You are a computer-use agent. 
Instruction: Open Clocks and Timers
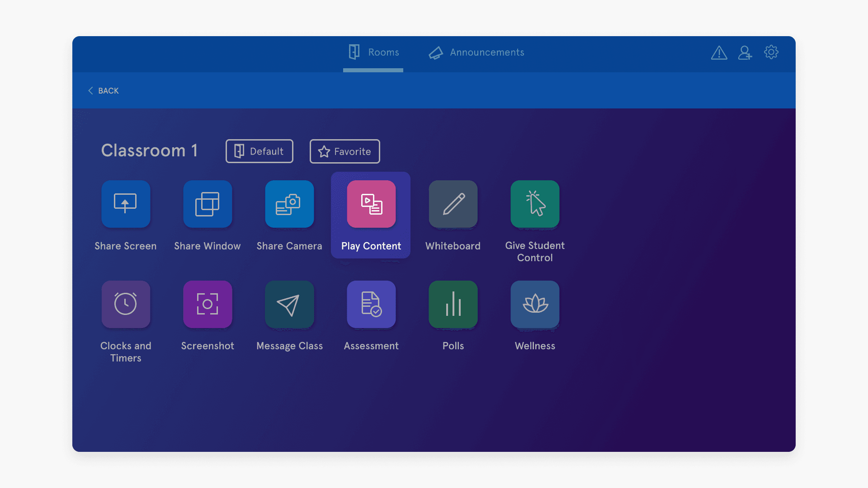tap(126, 304)
